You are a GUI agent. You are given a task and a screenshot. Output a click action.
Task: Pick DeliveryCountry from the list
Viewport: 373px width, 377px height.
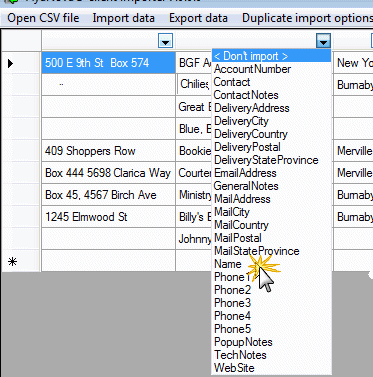(x=271, y=134)
